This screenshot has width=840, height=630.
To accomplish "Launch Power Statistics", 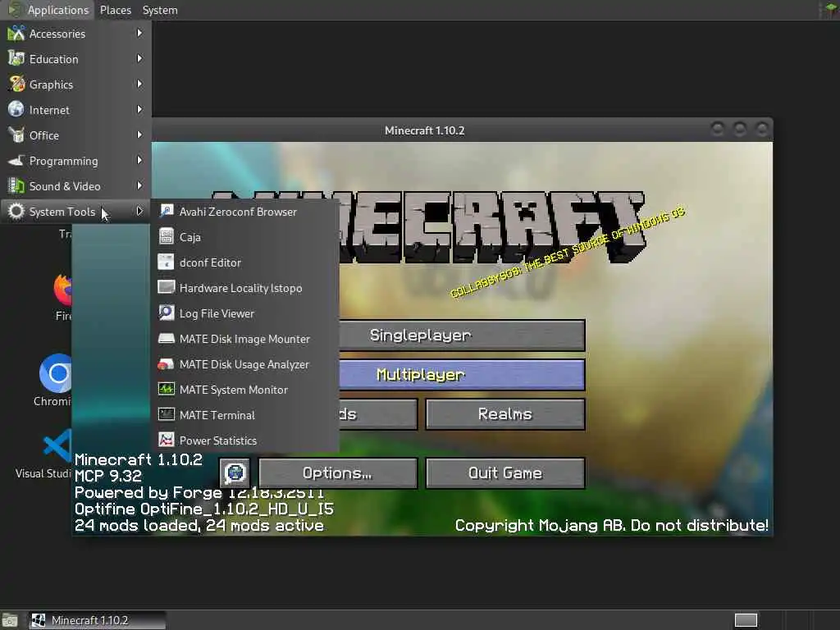I will [x=245, y=441].
